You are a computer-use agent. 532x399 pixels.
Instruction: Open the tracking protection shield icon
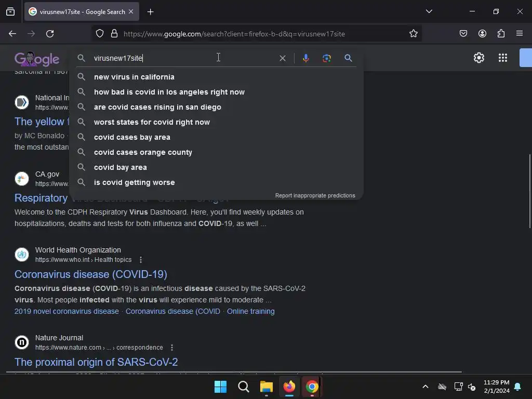99,34
